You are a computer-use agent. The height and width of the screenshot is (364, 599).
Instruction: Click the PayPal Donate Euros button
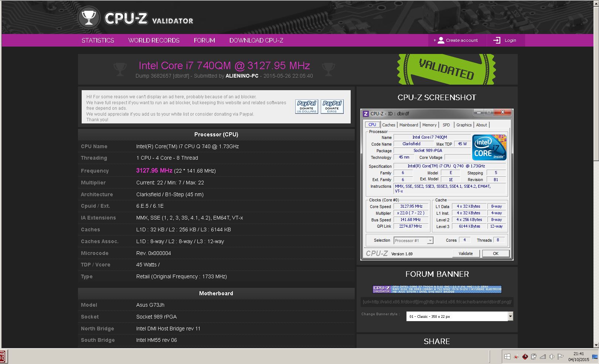coord(332,106)
